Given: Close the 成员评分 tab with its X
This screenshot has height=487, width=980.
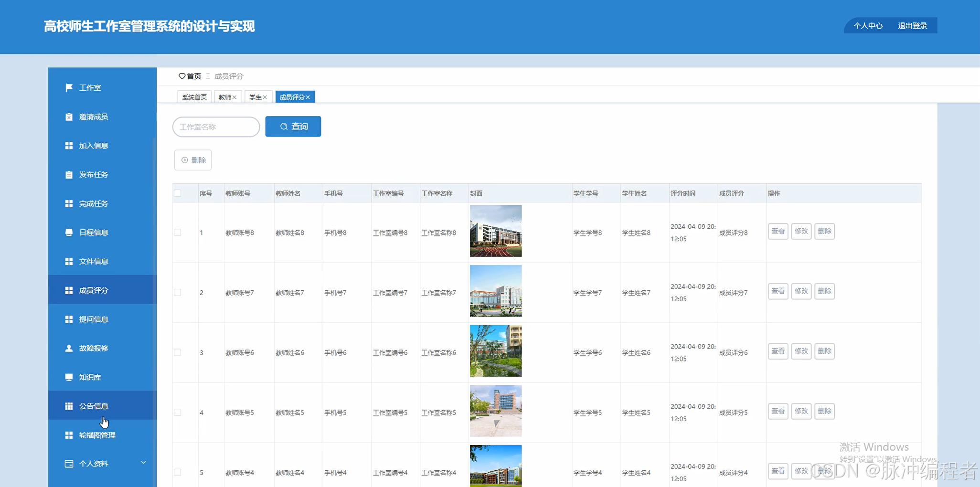Looking at the screenshot, I should (308, 97).
